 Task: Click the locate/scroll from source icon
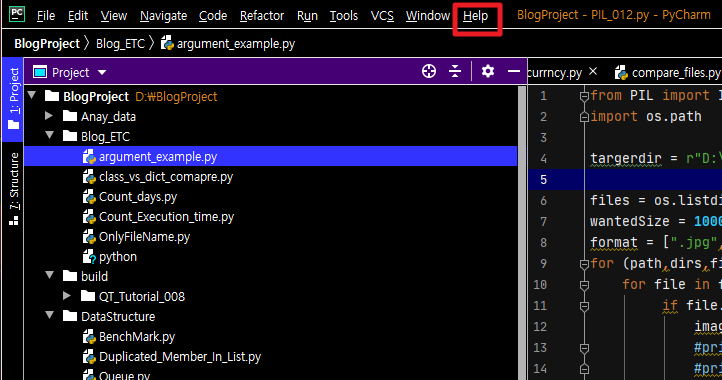(429, 71)
